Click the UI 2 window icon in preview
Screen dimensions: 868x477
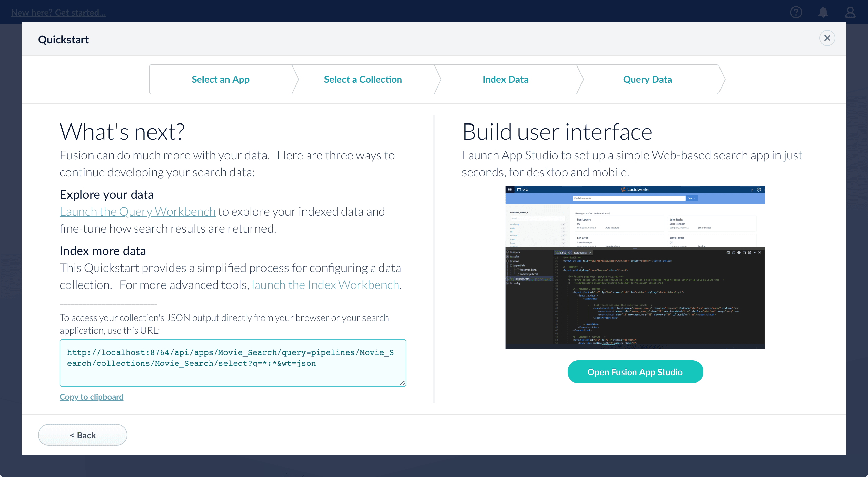tap(519, 190)
